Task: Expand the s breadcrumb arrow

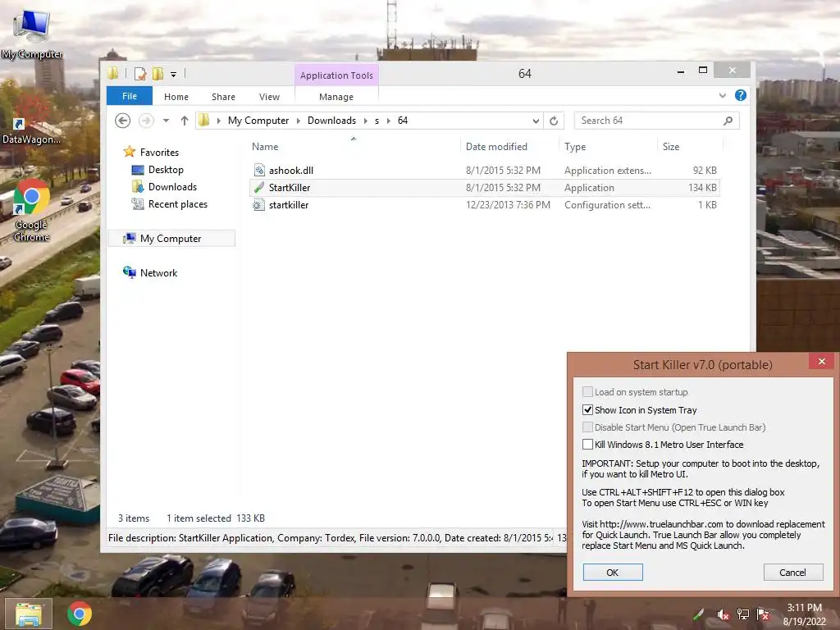Action: tap(388, 121)
